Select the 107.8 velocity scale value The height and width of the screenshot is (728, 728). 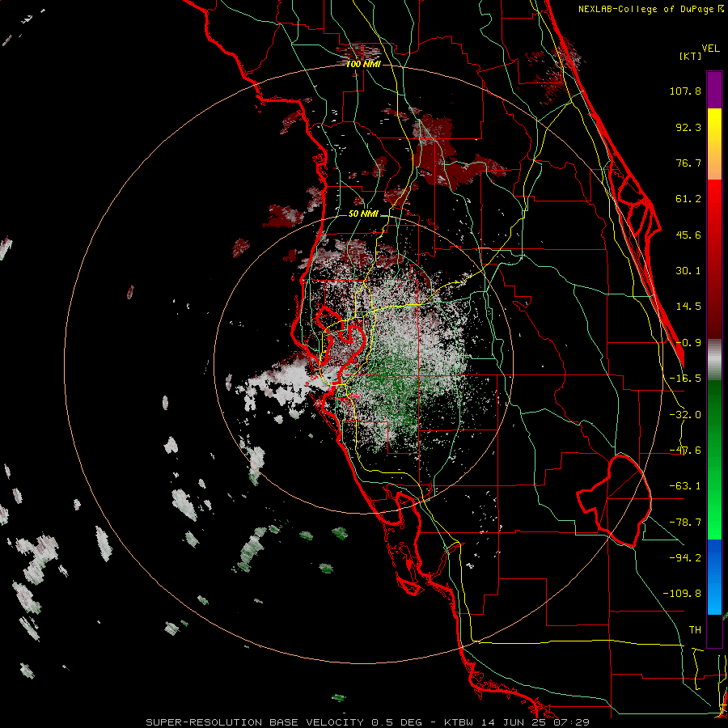(x=685, y=91)
